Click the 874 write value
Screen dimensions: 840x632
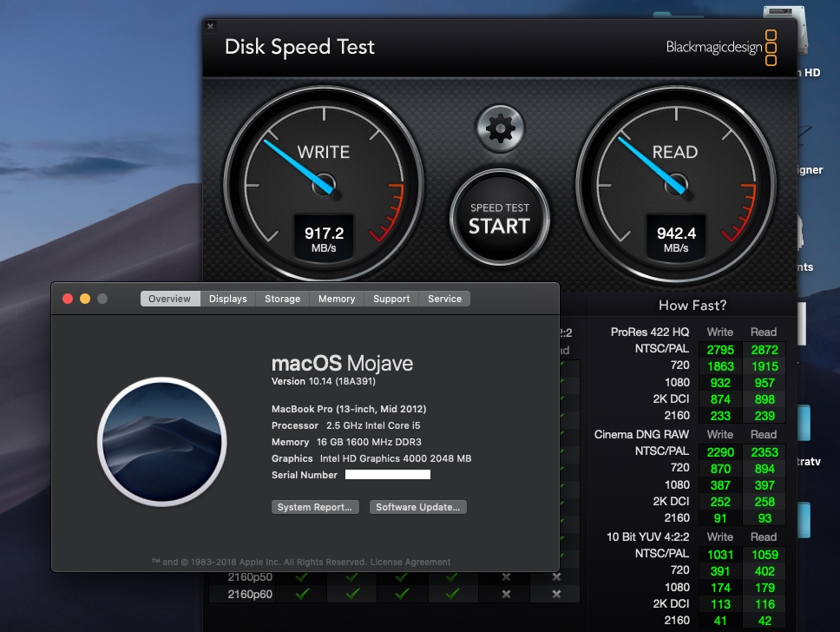pos(720,399)
